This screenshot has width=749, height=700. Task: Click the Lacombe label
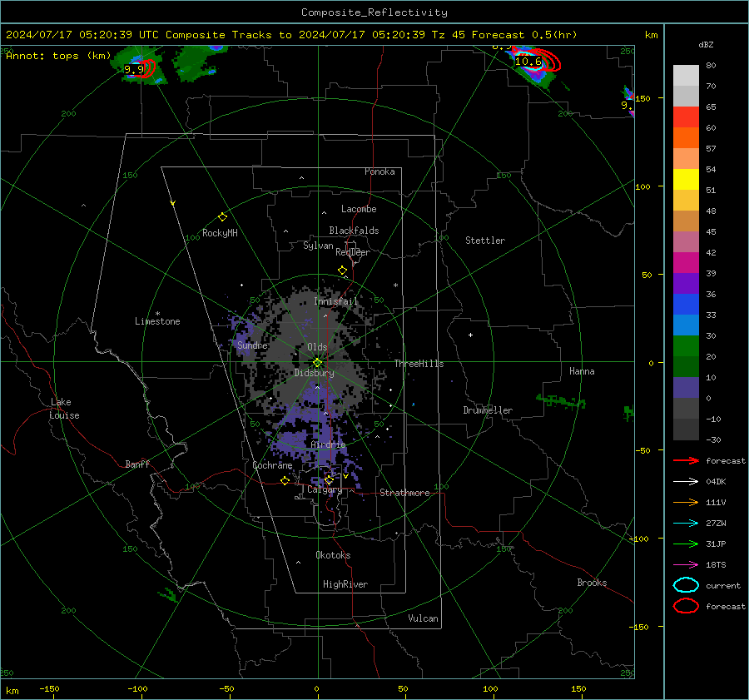(359, 209)
